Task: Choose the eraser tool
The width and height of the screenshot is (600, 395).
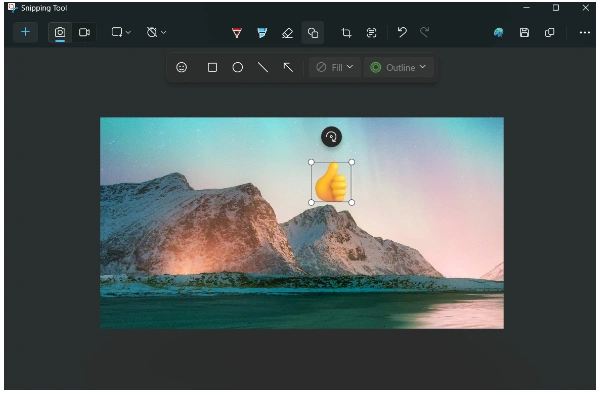Action: (287, 33)
